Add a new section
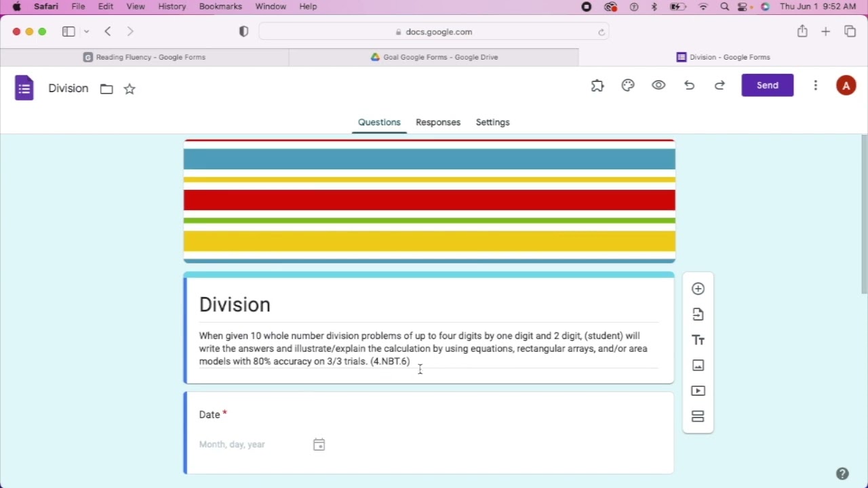Viewport: 868px width, 488px height. [x=698, y=416]
